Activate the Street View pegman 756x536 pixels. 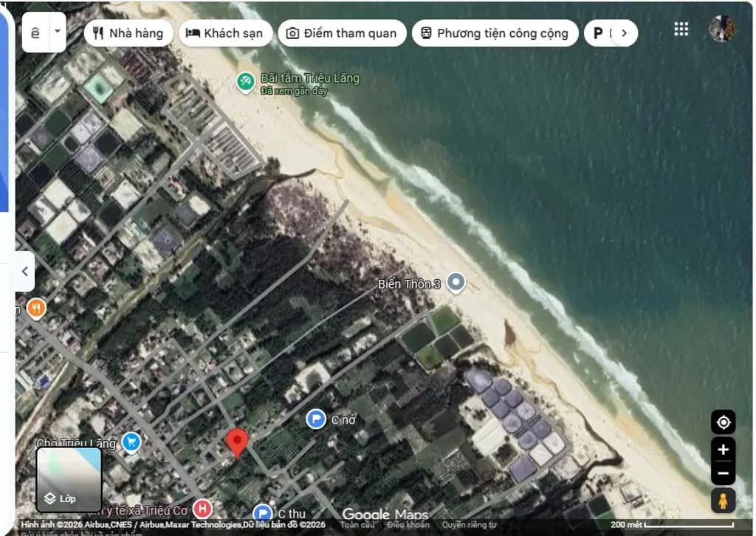724,501
